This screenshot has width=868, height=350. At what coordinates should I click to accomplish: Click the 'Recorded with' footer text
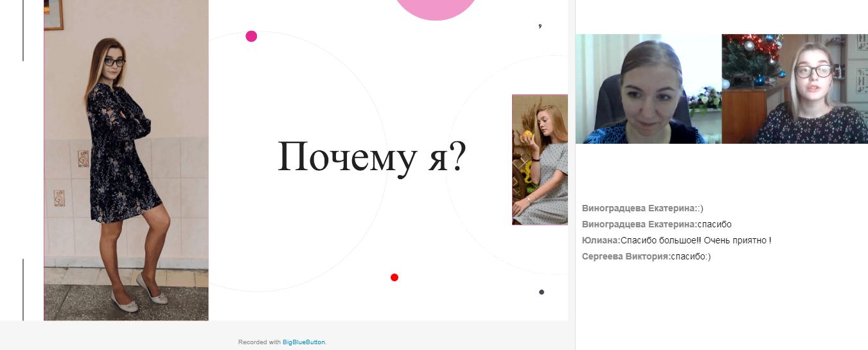(x=260, y=342)
